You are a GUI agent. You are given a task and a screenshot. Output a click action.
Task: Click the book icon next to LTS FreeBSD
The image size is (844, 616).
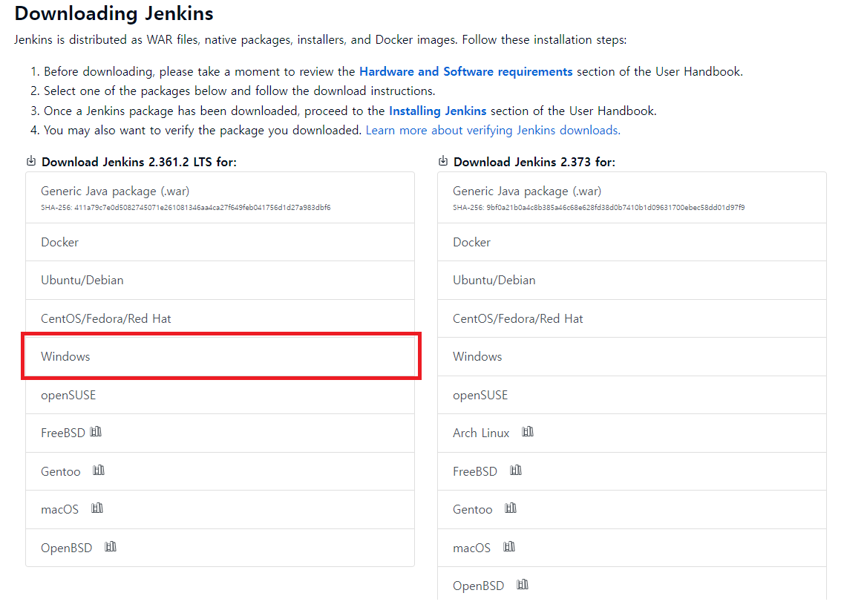point(96,432)
